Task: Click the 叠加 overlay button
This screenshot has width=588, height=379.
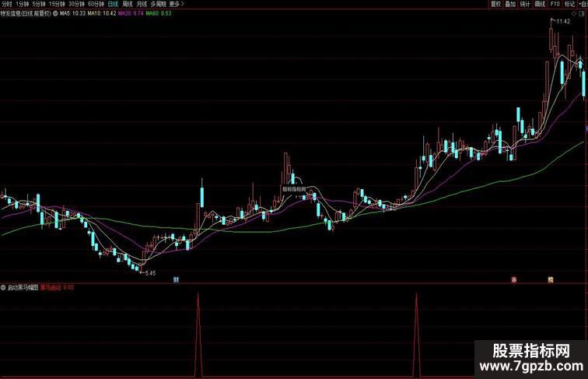Action: pos(510,4)
